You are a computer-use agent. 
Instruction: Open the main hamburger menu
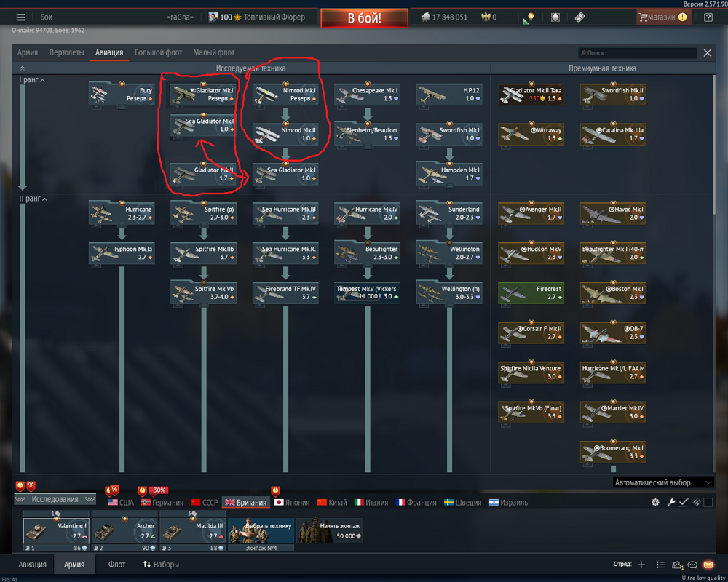tap(20, 17)
